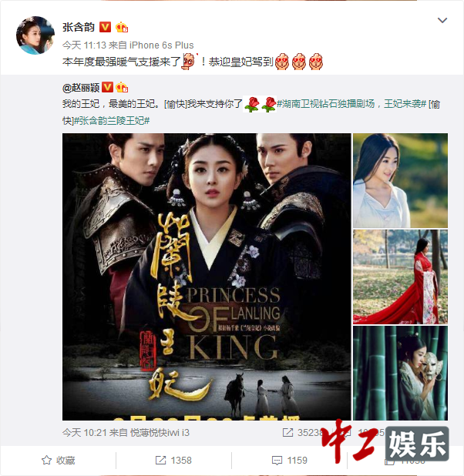Click the crown badge beside 赵丽颖

click(122, 88)
